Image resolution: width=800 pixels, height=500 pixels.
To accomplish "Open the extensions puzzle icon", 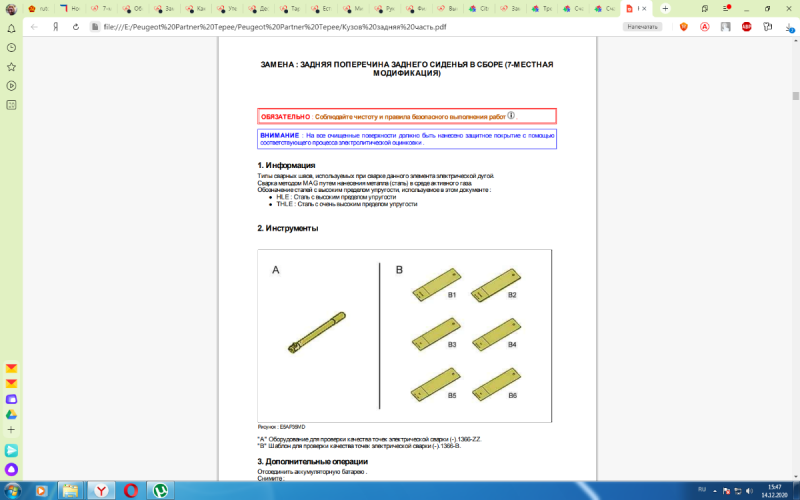I will [x=767, y=27].
